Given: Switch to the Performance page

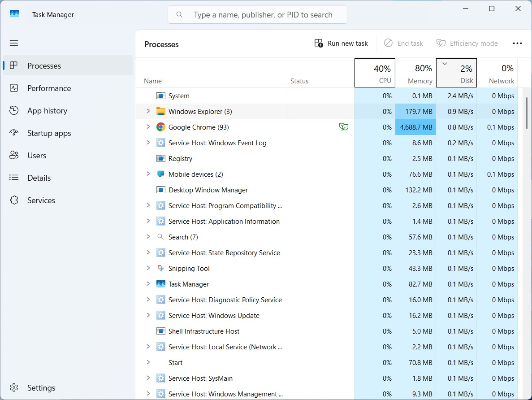Looking at the screenshot, I should pos(49,88).
